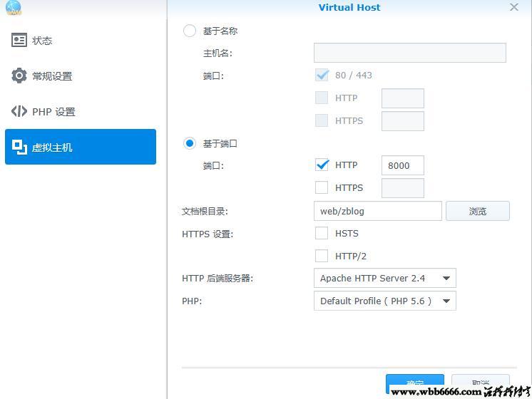Click the virtual host icon
This screenshot has width=532, height=399.
19,147
